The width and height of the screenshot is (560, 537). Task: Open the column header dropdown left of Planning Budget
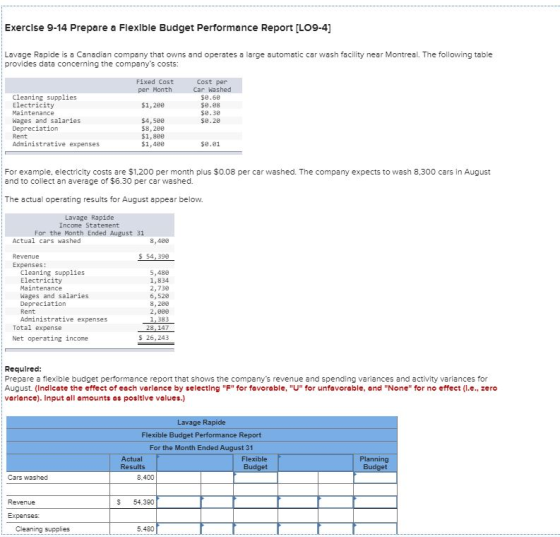tap(316, 463)
